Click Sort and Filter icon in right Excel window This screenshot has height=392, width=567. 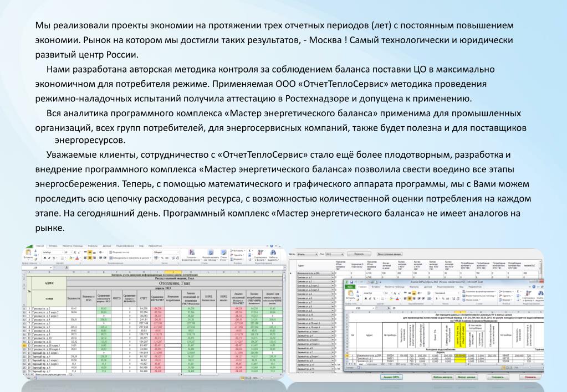pyautogui.click(x=528, y=293)
